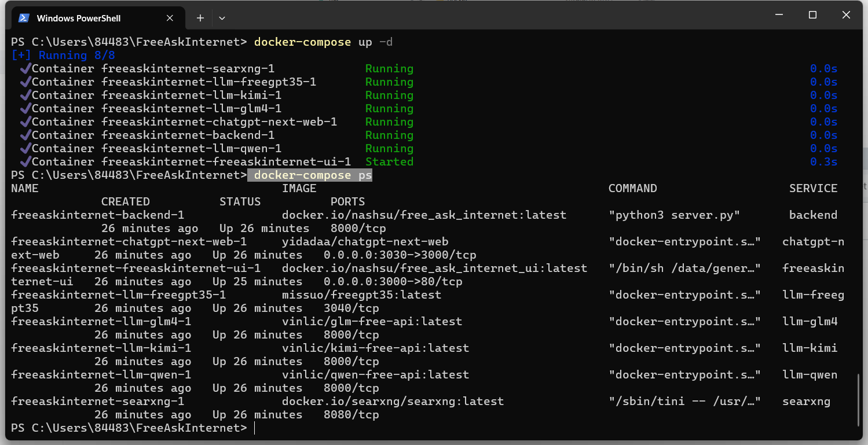Expand the new tab profile dropdown chevron

point(222,18)
